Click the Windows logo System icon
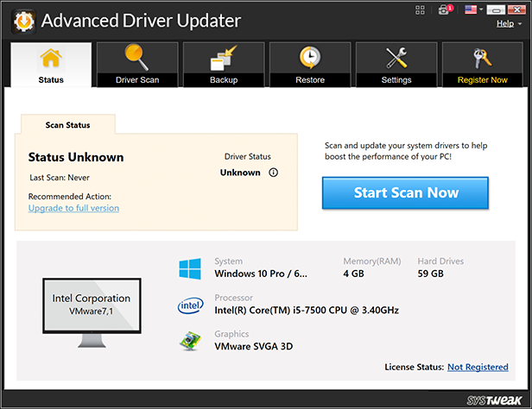Screen dimensions: 532x409 click(x=190, y=268)
